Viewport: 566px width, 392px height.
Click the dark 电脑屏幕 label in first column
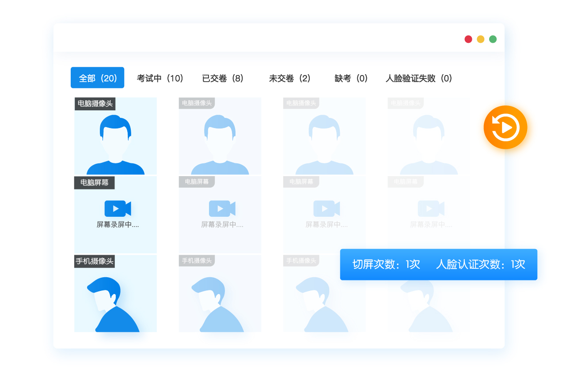[x=95, y=182]
